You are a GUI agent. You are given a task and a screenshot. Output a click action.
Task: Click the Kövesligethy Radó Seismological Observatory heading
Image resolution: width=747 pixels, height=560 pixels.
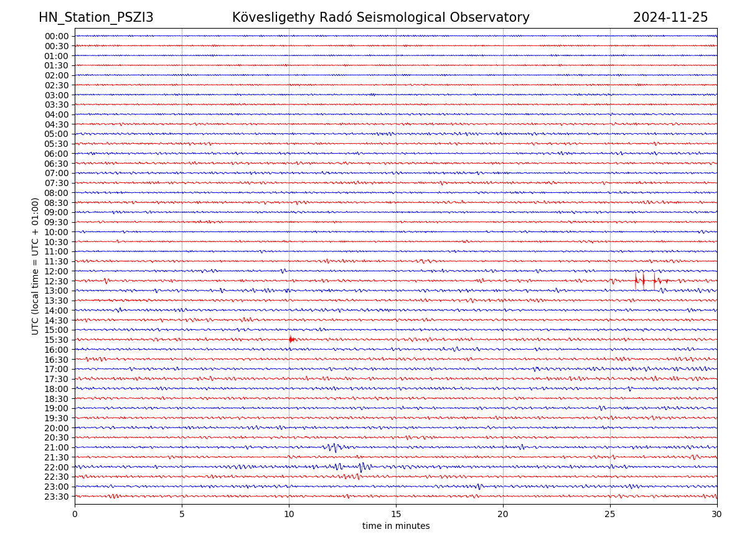380,17
